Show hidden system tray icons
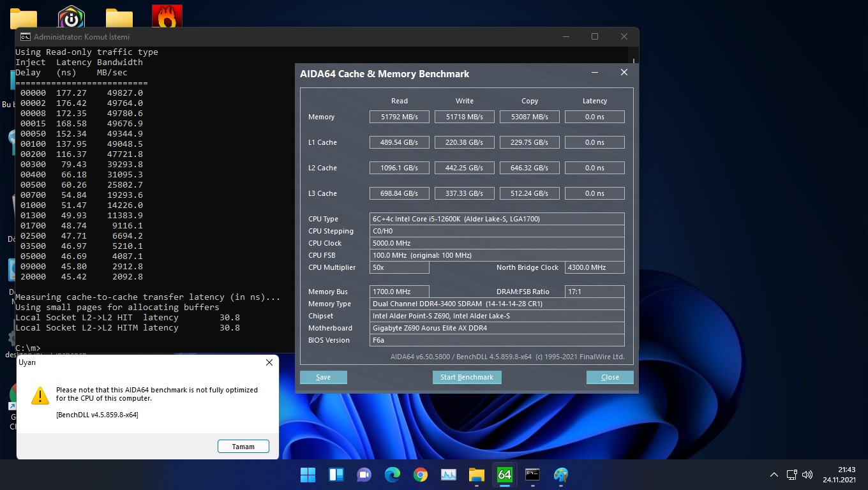This screenshot has width=868, height=490. click(774, 475)
